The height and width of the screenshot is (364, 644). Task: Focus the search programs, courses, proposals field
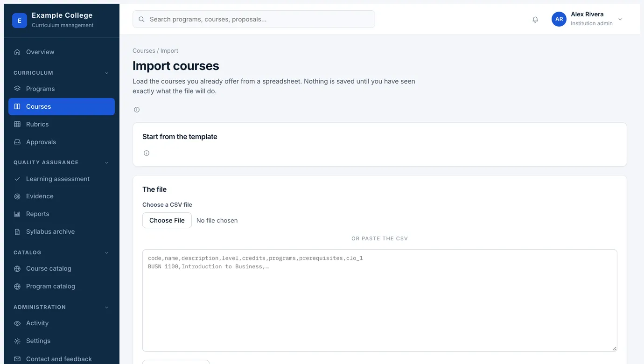pyautogui.click(x=254, y=19)
